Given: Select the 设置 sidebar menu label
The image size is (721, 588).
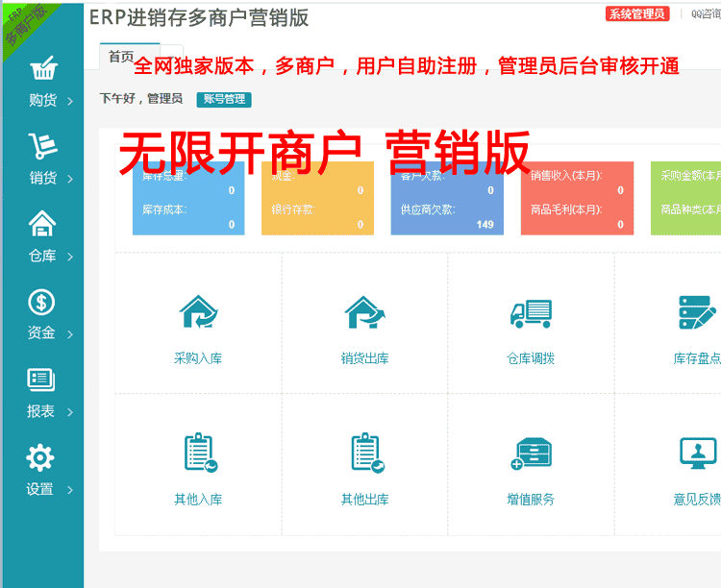Looking at the screenshot, I should (x=39, y=489).
